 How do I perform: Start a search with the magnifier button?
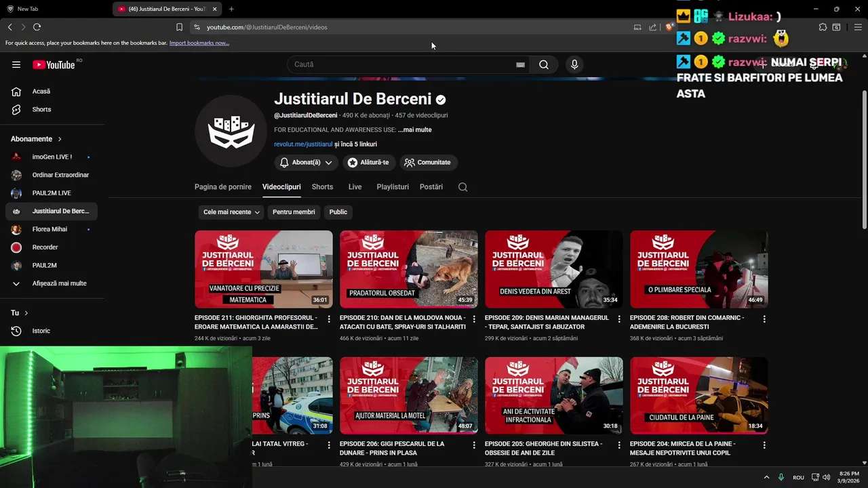point(544,64)
